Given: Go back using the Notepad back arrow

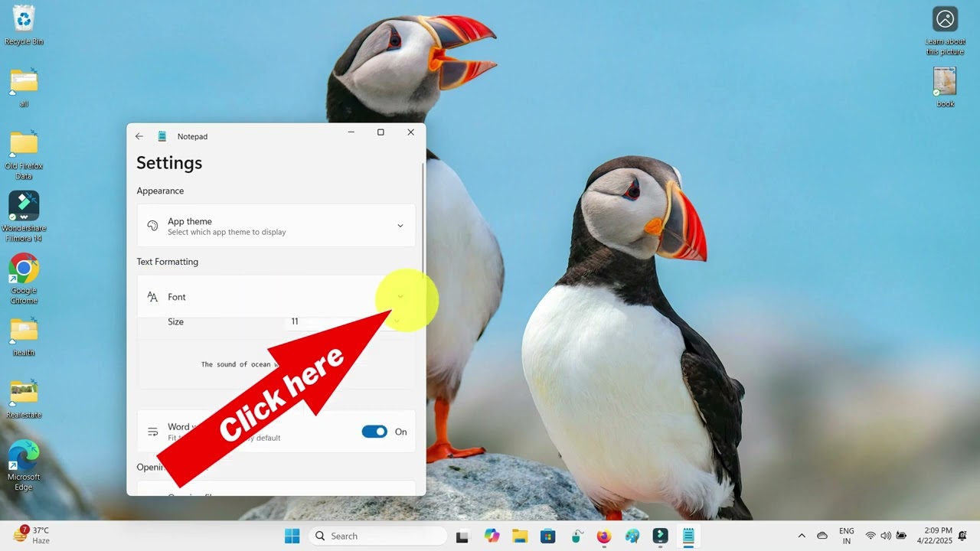Looking at the screenshot, I should (139, 136).
